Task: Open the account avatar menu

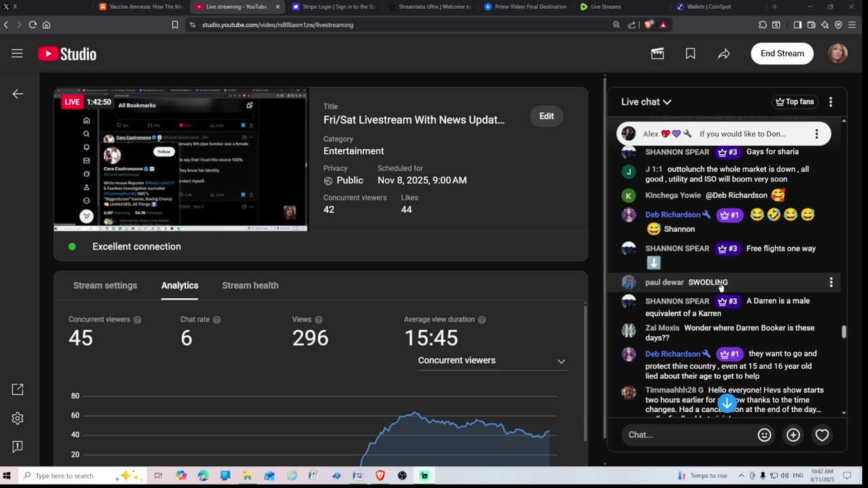Action: [837, 54]
